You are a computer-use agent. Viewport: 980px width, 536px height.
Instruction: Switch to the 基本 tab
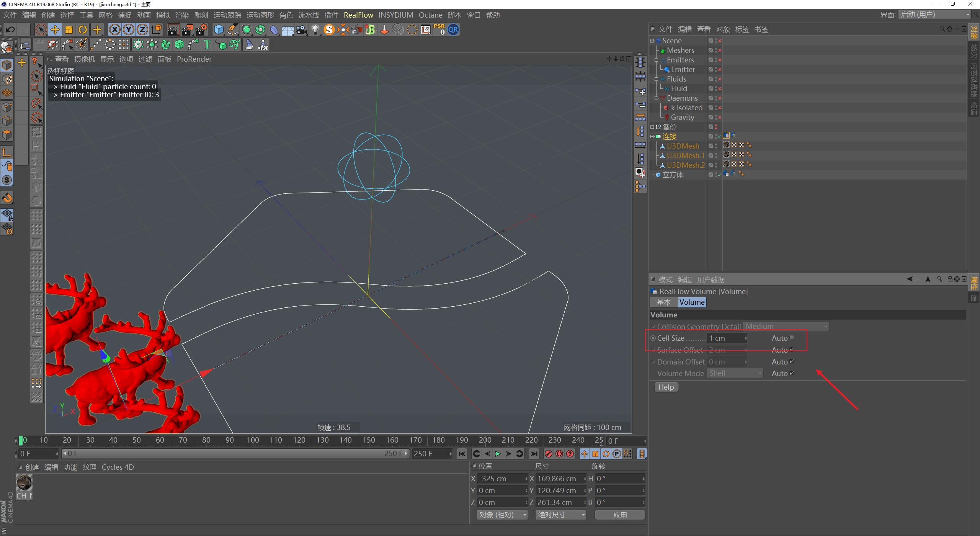click(663, 302)
